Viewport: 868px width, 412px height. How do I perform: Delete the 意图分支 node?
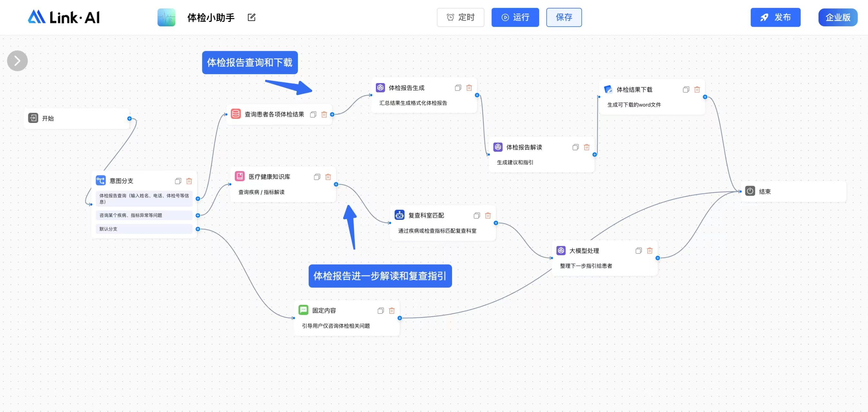(189, 181)
